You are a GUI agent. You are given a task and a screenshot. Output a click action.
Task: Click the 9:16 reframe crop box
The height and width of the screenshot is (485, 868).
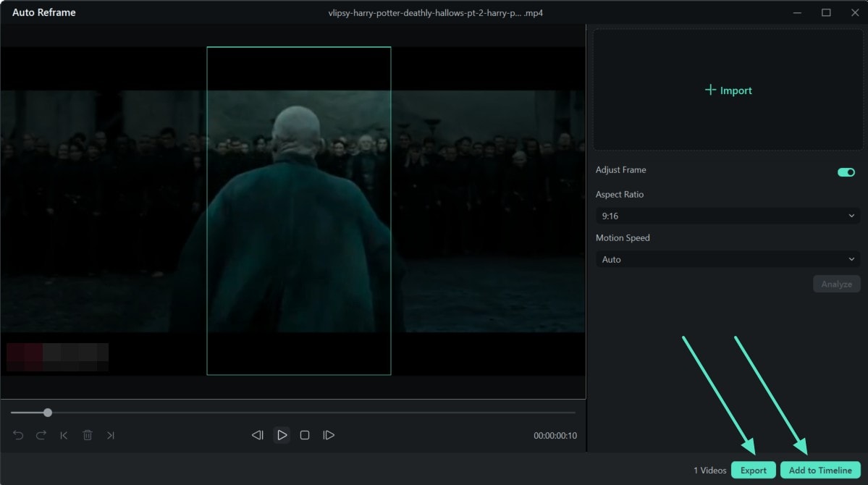299,211
